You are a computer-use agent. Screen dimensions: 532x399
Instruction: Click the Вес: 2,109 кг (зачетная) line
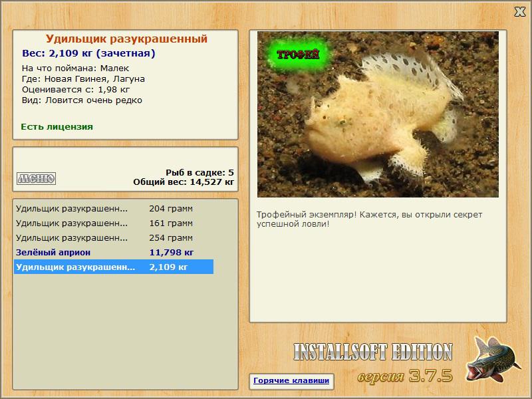(88, 53)
